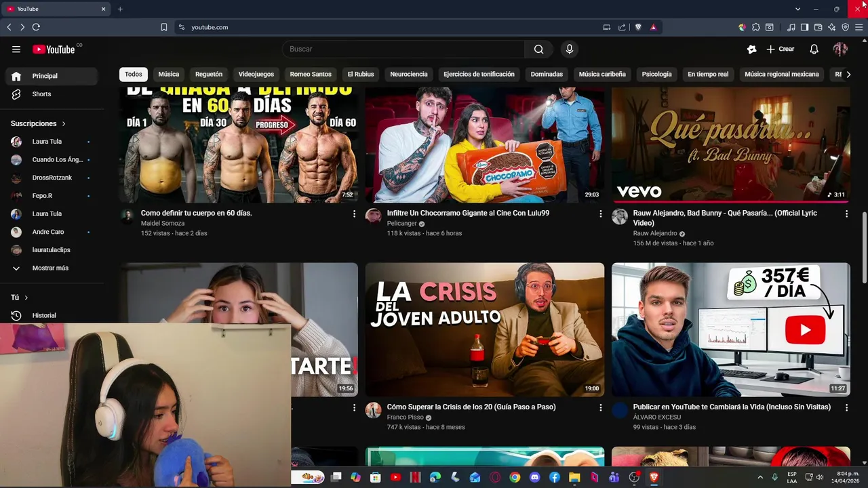Open Andre Caro subscription channel
Image resolution: width=868 pixels, height=488 pixels.
point(51,232)
